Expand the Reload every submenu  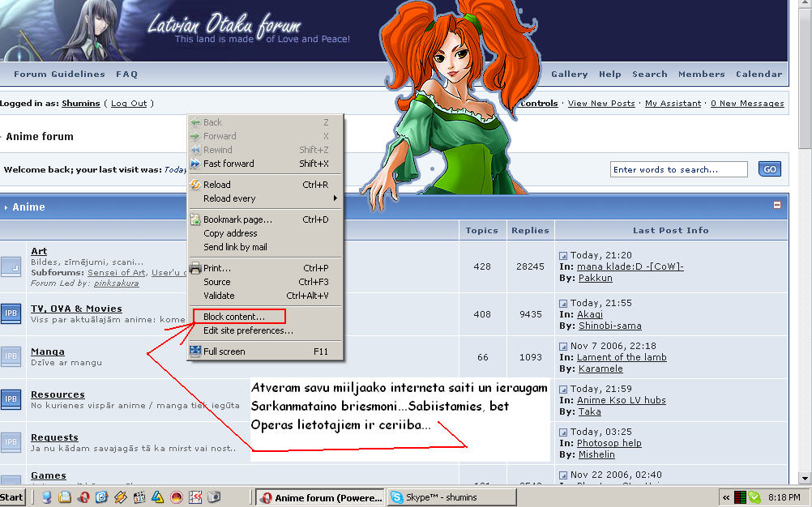[265, 198]
